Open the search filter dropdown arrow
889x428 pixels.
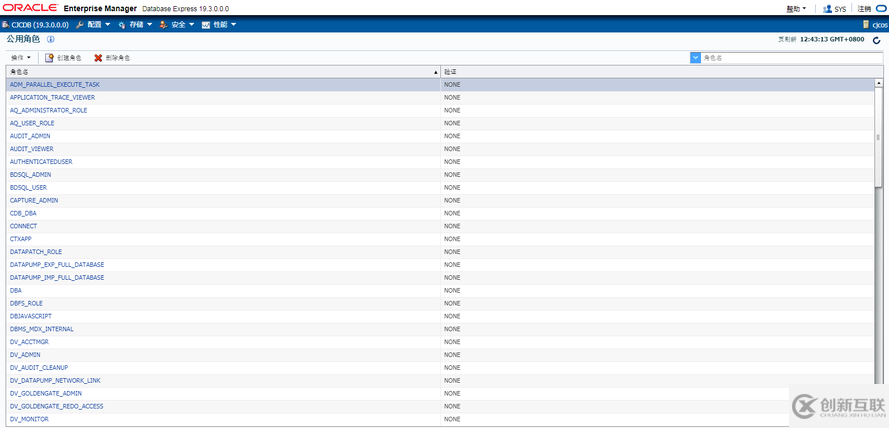pyautogui.click(x=696, y=58)
